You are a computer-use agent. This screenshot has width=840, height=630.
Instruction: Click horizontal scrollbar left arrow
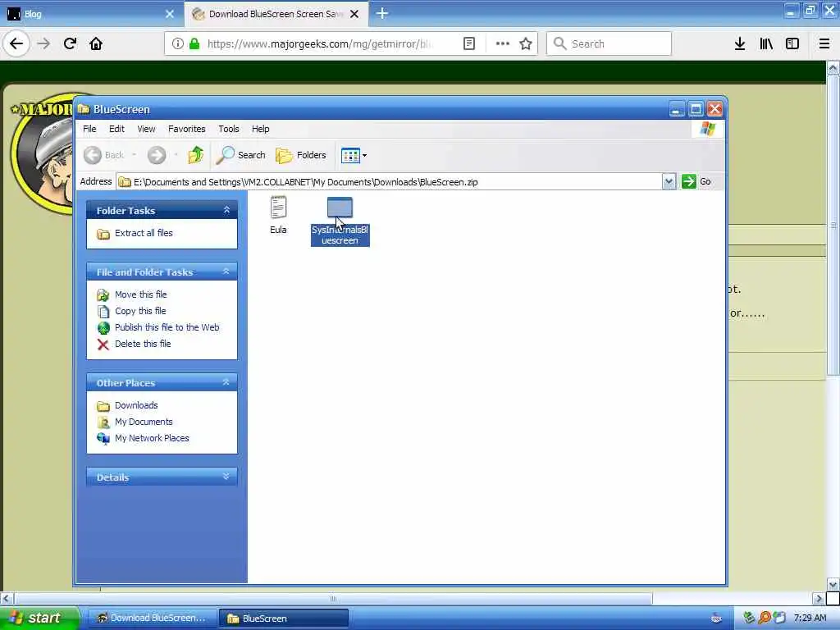[6, 598]
